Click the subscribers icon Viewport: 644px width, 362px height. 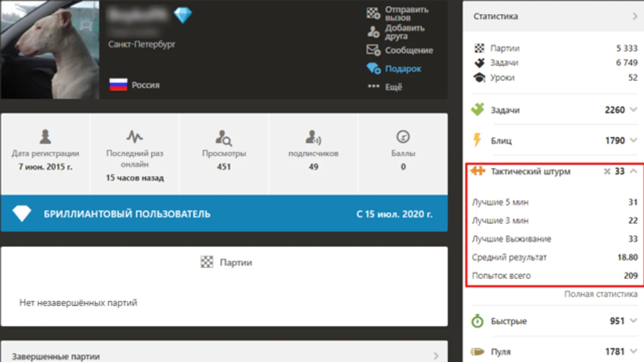[313, 137]
